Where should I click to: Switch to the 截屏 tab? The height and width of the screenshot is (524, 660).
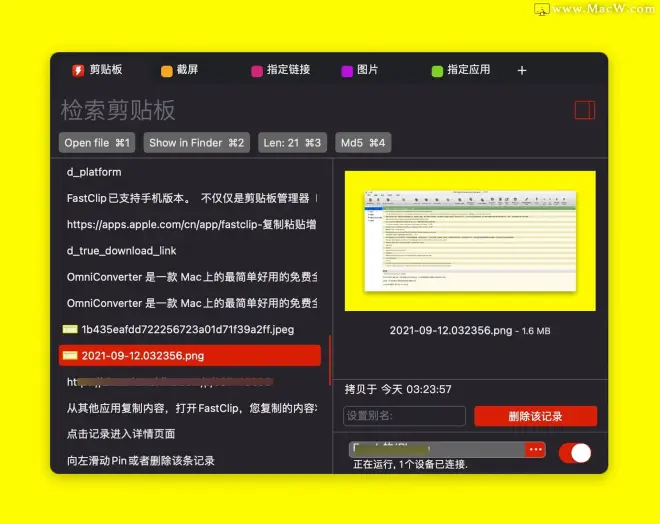point(180,70)
